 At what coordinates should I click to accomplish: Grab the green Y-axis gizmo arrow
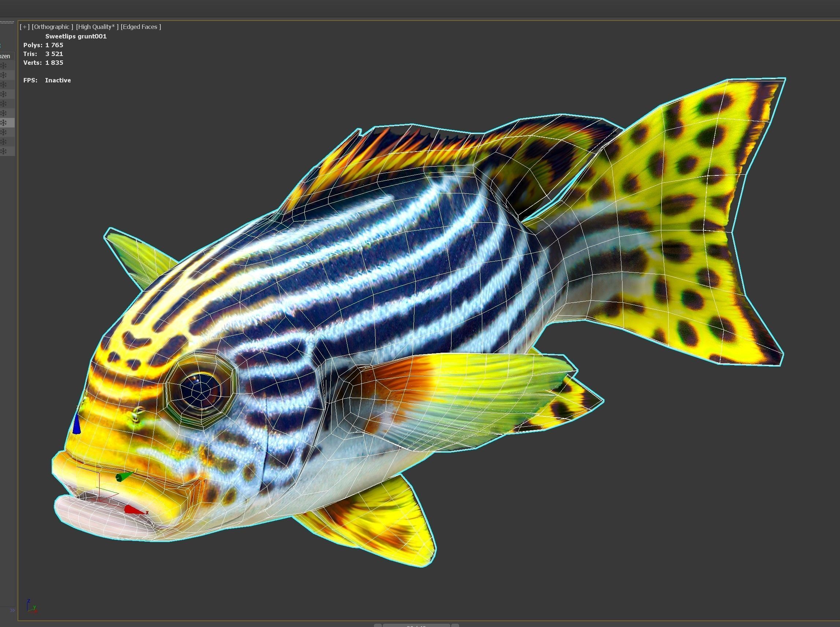[125, 476]
